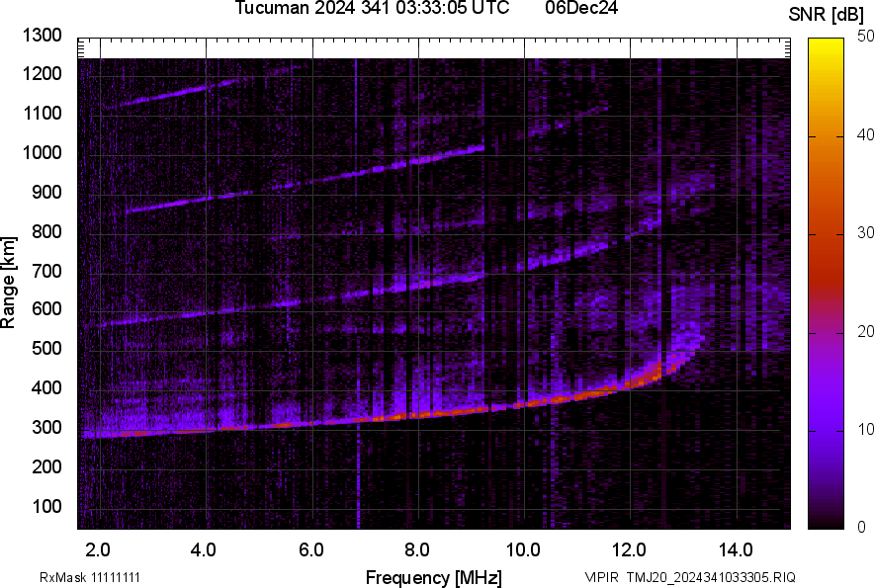Click the range axis tick '800'
Viewport: 874px width, 588px height.
46,231
